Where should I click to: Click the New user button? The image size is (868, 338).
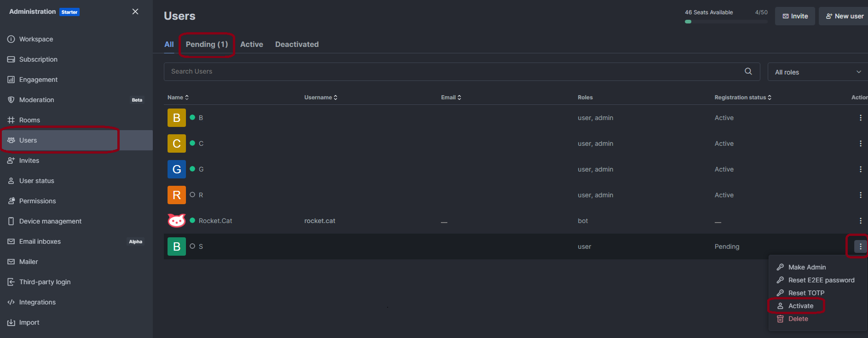click(844, 16)
